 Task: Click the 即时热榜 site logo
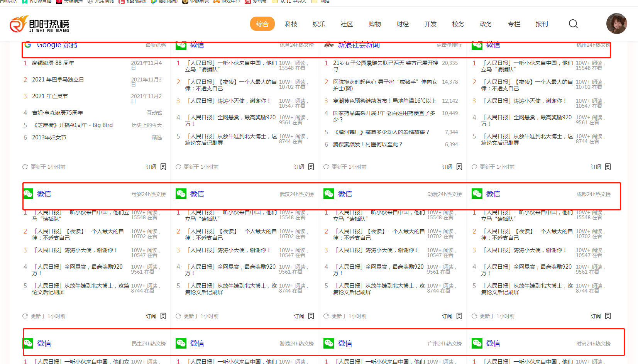(x=39, y=25)
